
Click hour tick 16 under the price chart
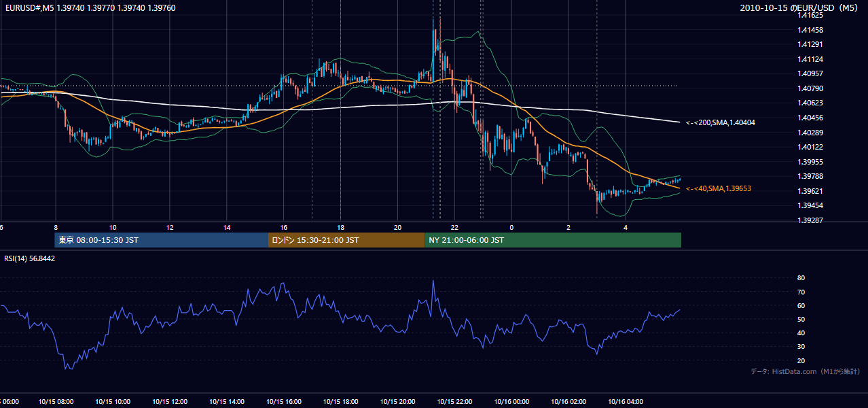point(284,227)
